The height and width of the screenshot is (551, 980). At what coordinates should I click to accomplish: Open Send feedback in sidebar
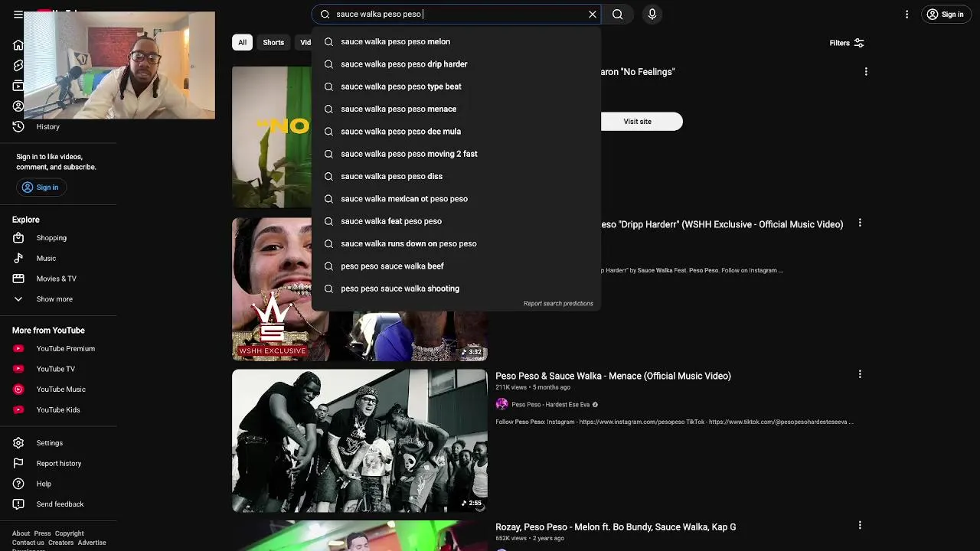coord(58,504)
